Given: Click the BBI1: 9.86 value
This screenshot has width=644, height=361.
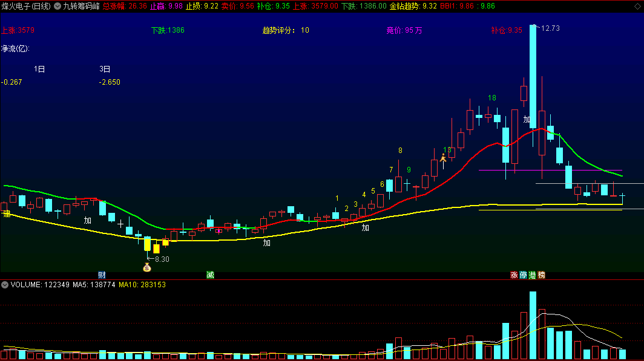Looking at the screenshot, I should [457, 6].
